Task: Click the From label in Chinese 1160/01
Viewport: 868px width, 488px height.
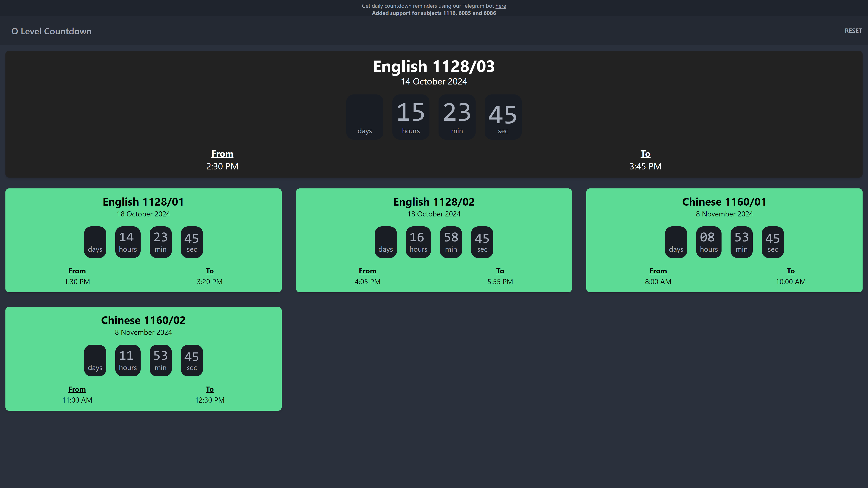Action: 658,271
